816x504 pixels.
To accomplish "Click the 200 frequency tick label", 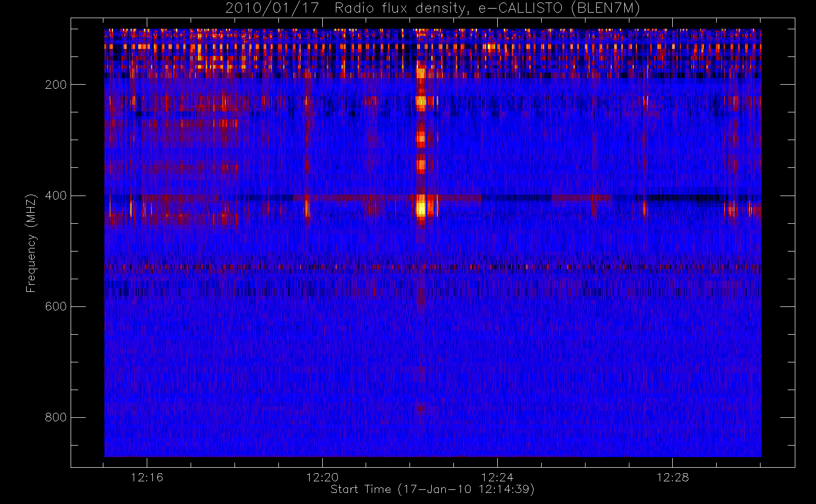I will pyautogui.click(x=56, y=85).
